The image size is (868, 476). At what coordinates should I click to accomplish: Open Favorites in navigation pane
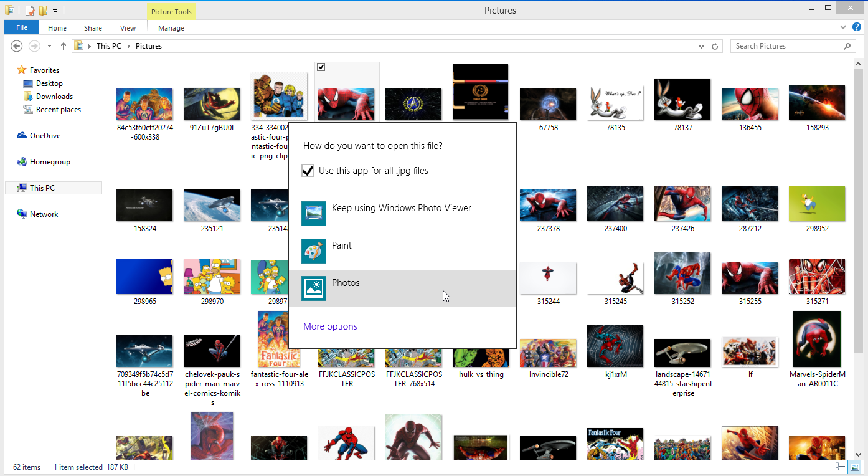[44, 70]
